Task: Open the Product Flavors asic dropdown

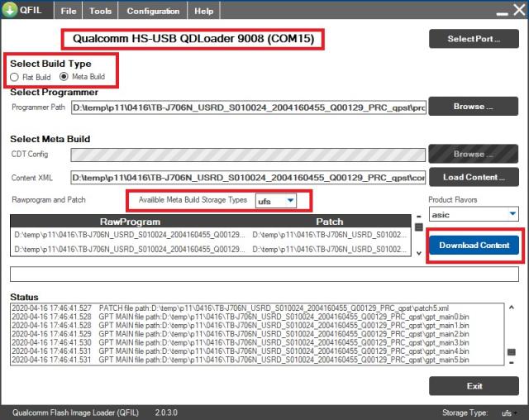Action: tap(474, 214)
